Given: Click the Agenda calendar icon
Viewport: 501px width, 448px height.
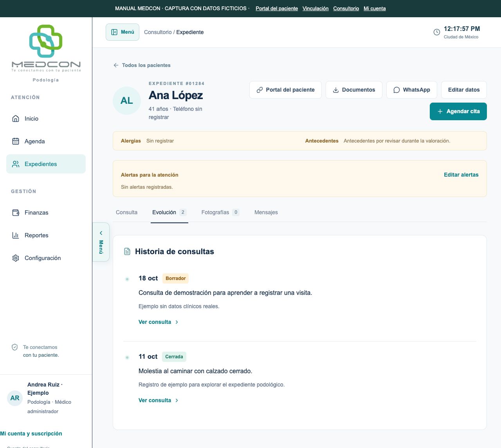Looking at the screenshot, I should coord(16,141).
